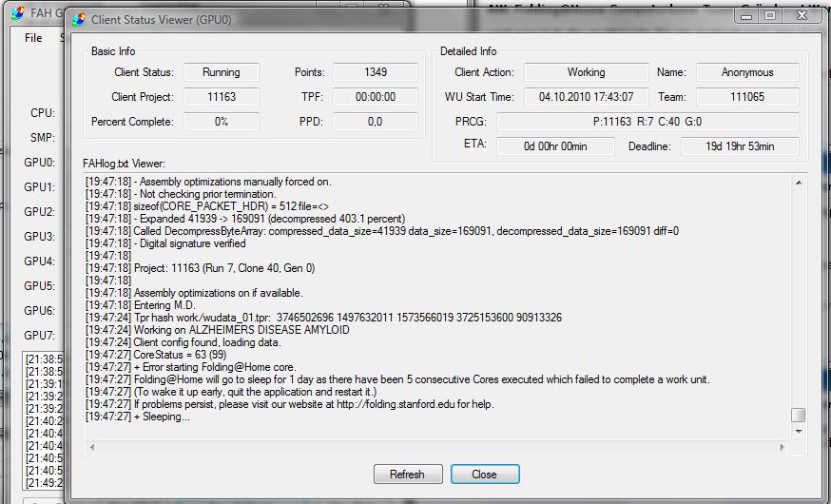Click the PRCG field value
This screenshot has height=504, width=831.
coord(647,122)
